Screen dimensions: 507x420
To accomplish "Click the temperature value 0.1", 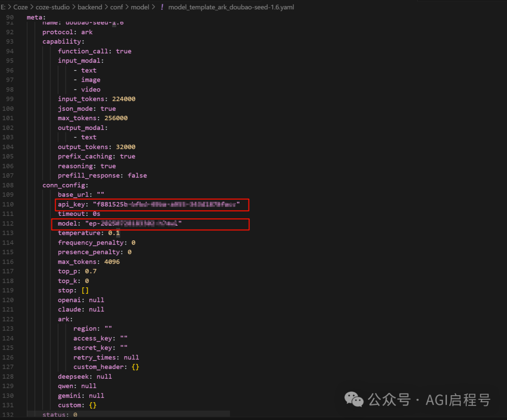I will pos(114,233).
